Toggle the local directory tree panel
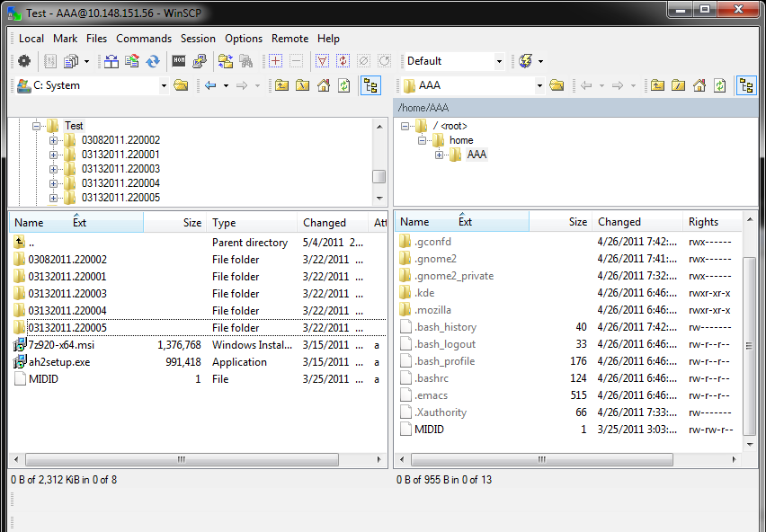Viewport: 766px width, 532px height. click(x=370, y=85)
